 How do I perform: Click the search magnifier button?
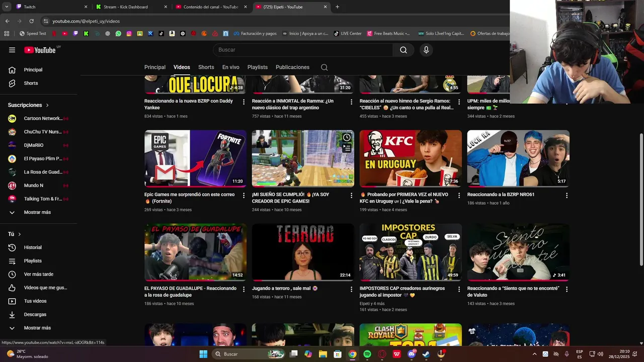tap(404, 50)
